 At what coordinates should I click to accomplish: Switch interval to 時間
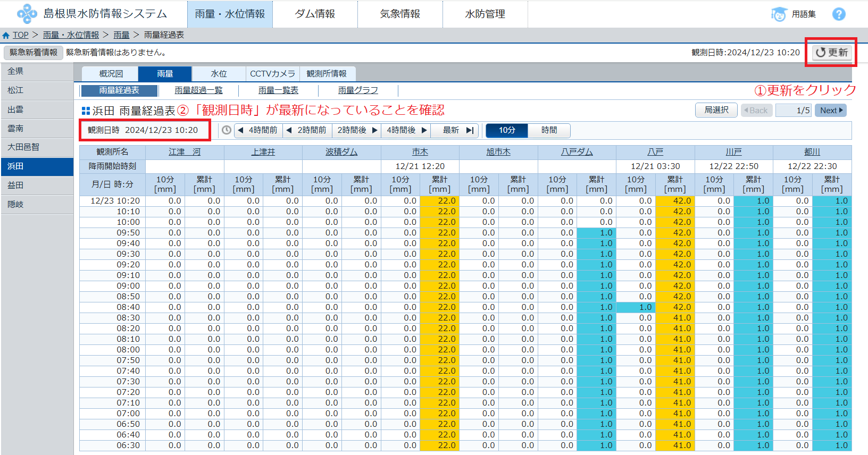[549, 130]
